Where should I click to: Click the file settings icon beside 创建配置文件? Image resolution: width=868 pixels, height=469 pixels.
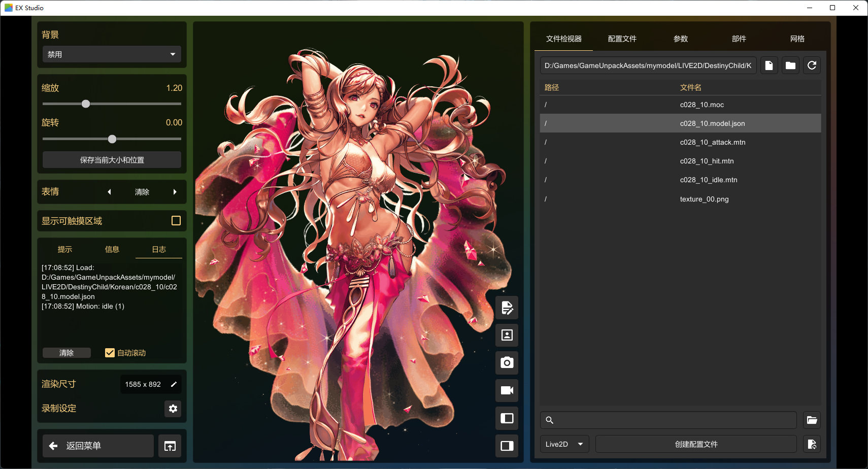812,444
